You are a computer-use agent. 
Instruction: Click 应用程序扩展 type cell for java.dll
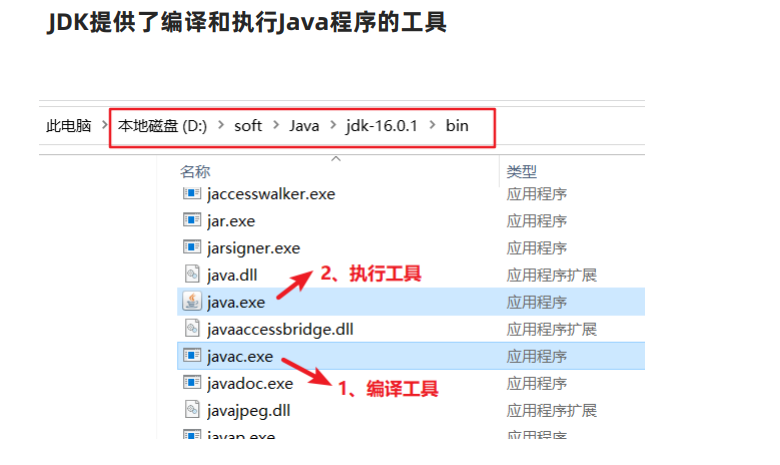551,275
